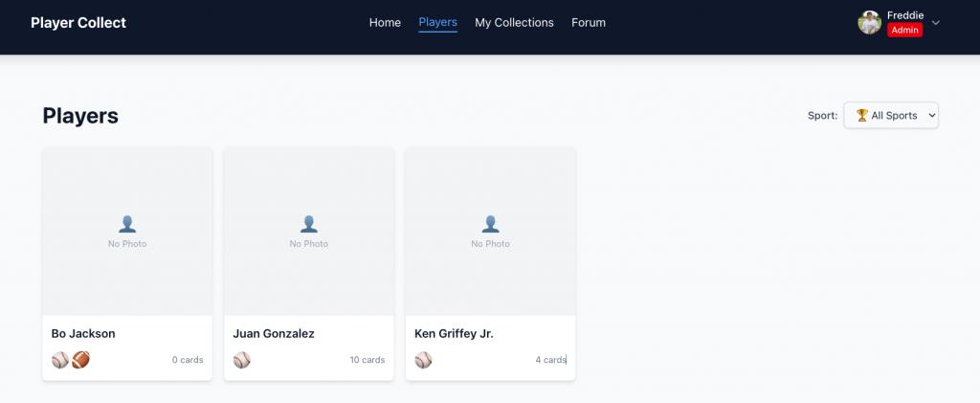The image size is (980, 403).
Task: Click Ken Griffey Jr.'s 4 cards count
Action: [550, 360]
